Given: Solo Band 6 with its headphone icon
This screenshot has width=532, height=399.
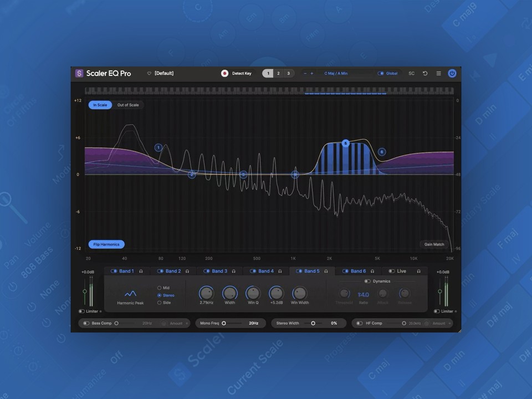Looking at the screenshot, I should pos(372,271).
